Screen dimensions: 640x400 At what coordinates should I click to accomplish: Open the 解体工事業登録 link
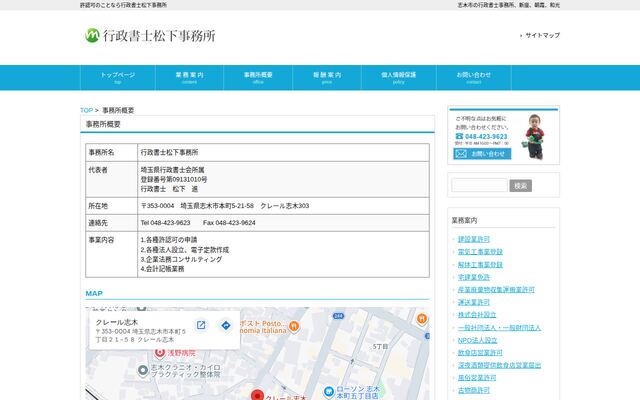tap(480, 264)
